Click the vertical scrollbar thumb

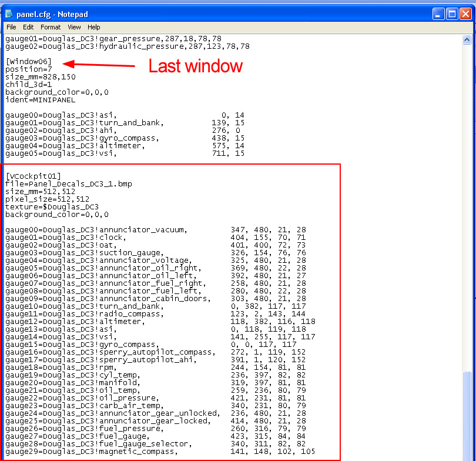click(x=467, y=416)
